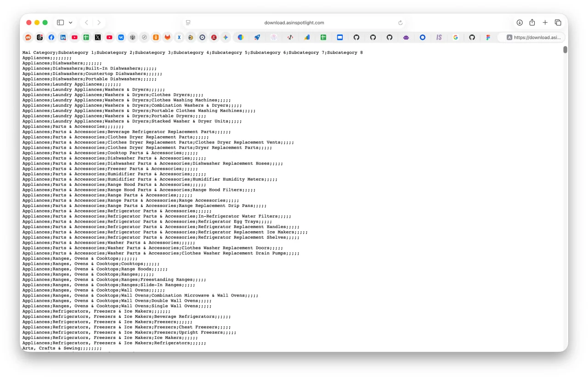Reload the page
Viewport: 588px width, 378px height.
tap(400, 23)
